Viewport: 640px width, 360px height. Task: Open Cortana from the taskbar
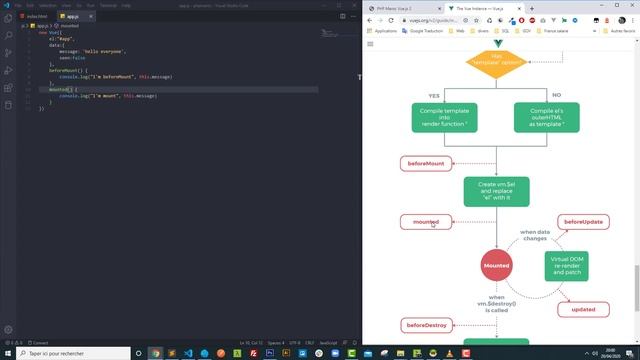(x=138, y=353)
